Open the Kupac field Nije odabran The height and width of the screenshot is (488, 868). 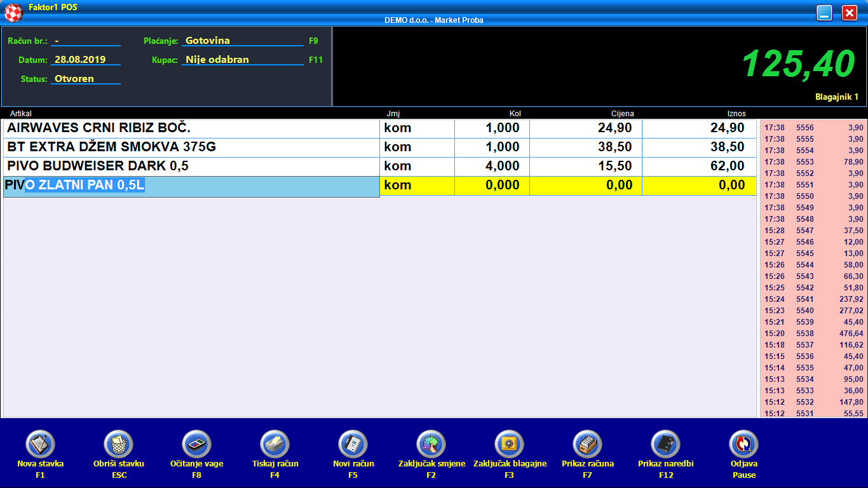pyautogui.click(x=243, y=60)
